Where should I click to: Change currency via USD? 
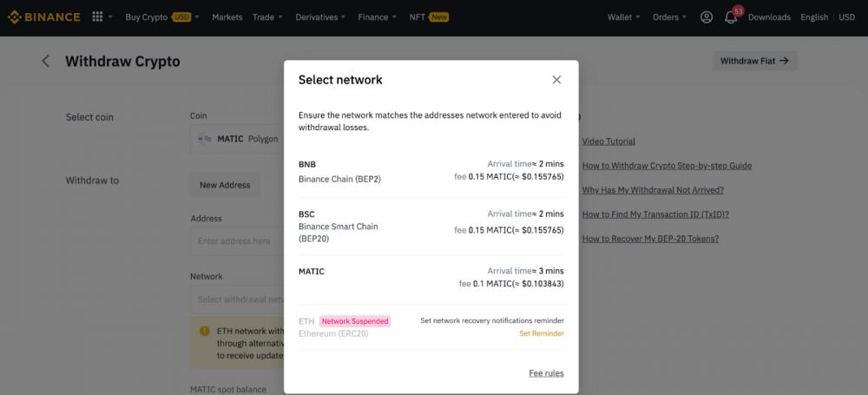[846, 17]
